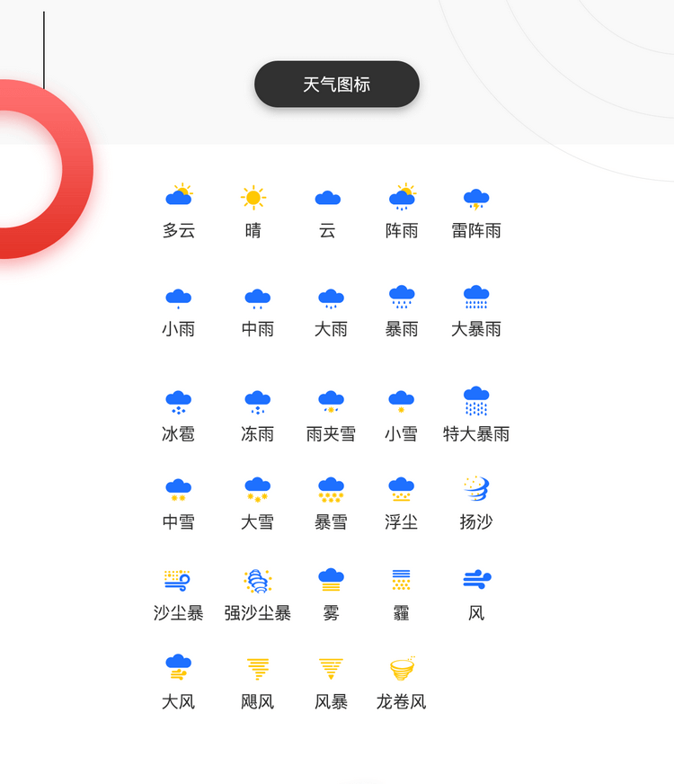Select the 大风 strong wind icon

[178, 667]
